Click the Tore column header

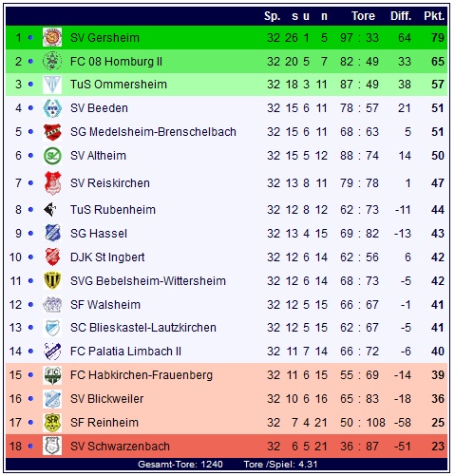pos(363,16)
